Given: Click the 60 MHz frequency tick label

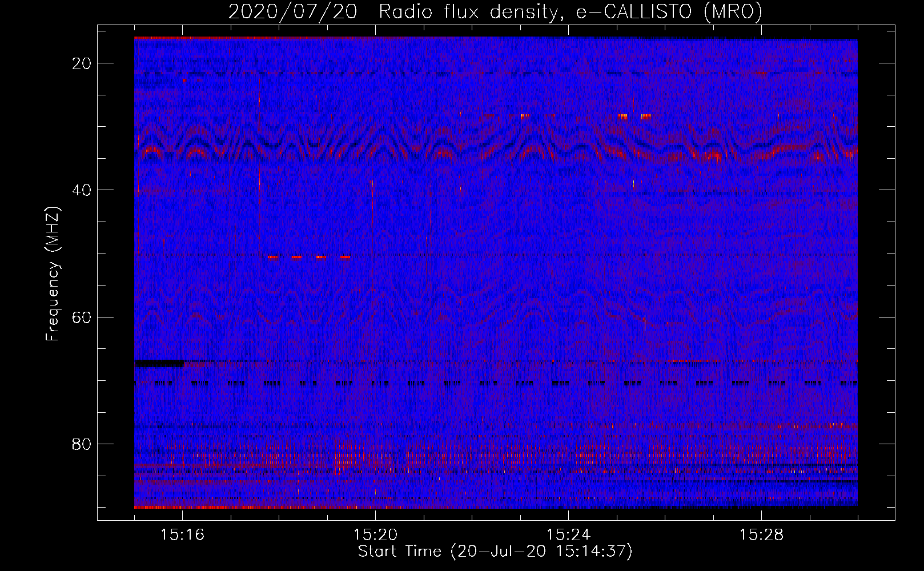Looking at the screenshot, I should coord(82,317).
